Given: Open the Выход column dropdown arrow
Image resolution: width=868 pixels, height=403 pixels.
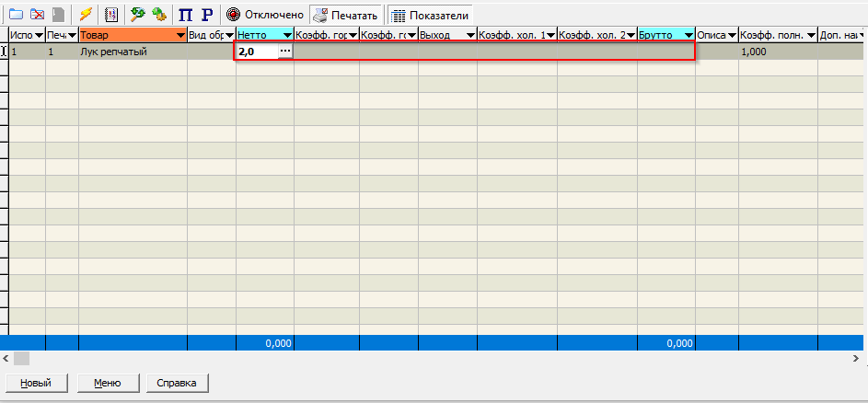Looking at the screenshot, I should (469, 36).
